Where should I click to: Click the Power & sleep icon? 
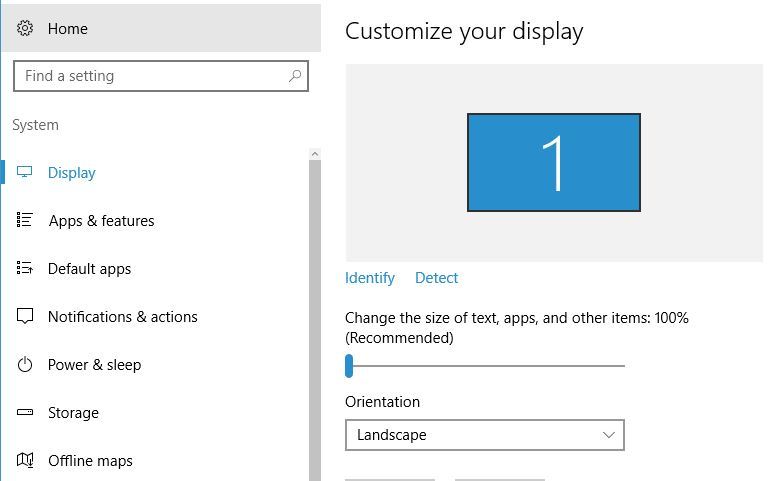24,365
